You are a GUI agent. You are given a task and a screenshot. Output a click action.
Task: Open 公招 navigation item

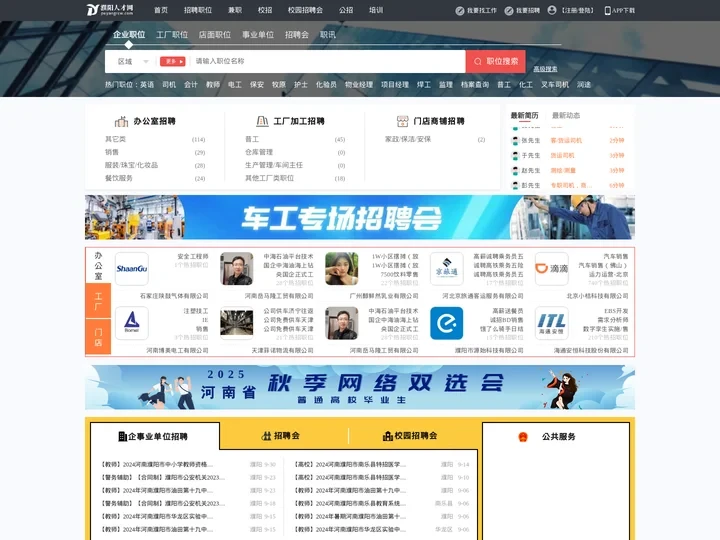346,10
